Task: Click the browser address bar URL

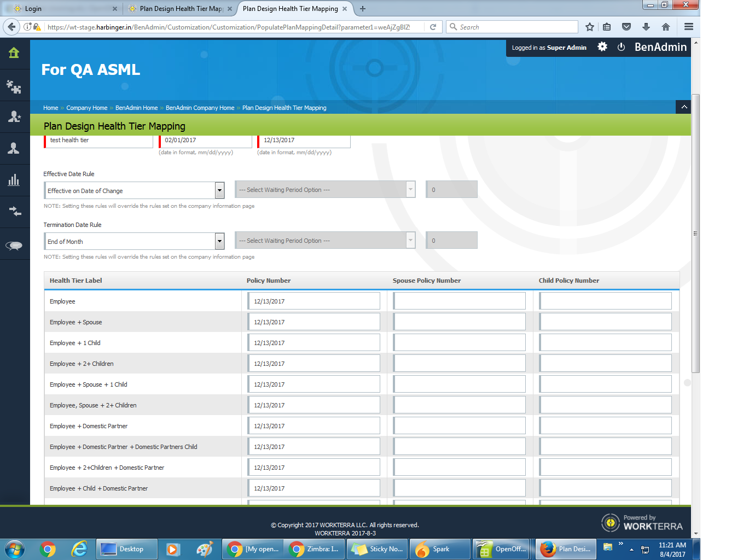Action: click(x=229, y=27)
